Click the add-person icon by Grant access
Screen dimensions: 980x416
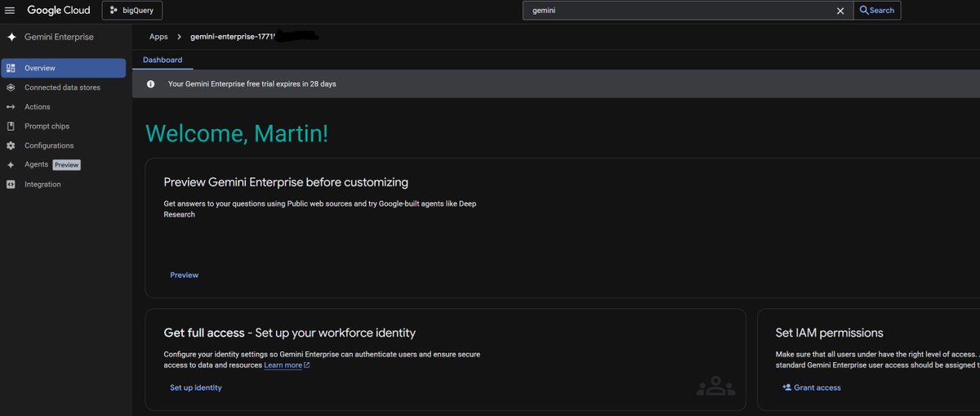coord(786,387)
